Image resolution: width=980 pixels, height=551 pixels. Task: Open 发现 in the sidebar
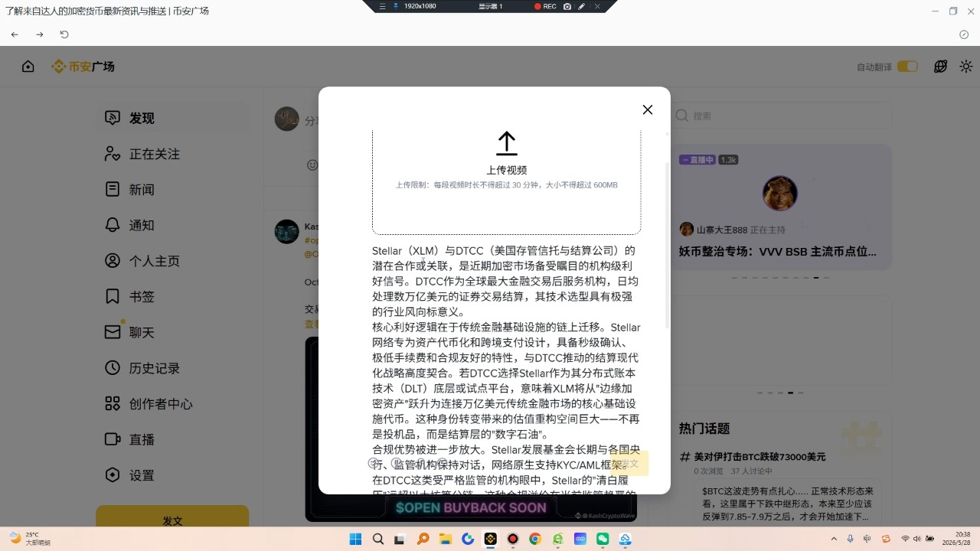tap(173, 118)
